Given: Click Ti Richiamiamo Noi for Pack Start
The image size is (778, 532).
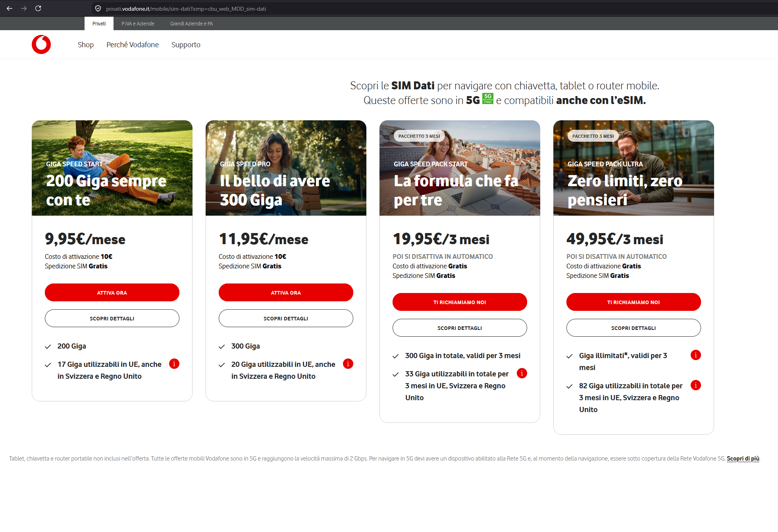Looking at the screenshot, I should coord(460,302).
